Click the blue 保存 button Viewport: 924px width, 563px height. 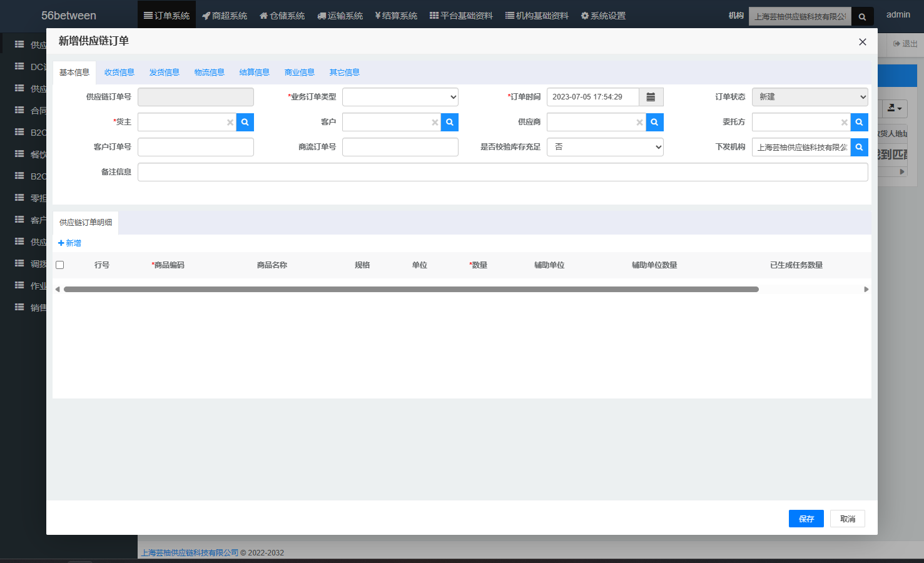pos(806,519)
